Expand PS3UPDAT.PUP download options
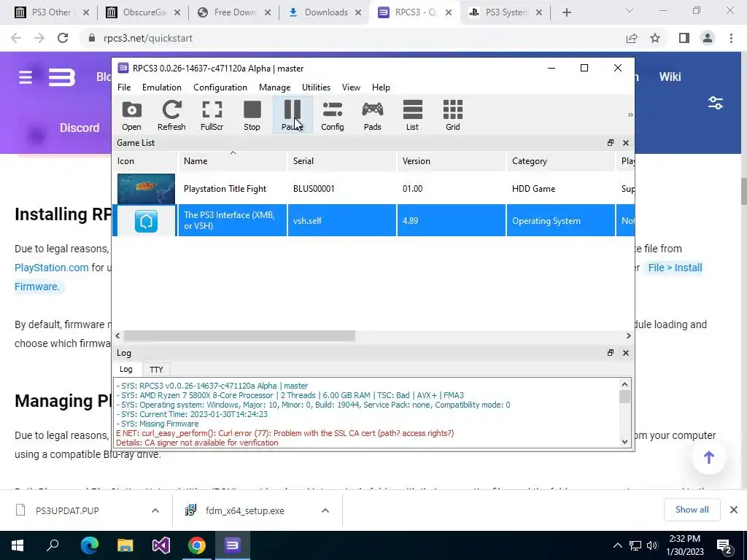The height and width of the screenshot is (560, 747). tap(155, 510)
